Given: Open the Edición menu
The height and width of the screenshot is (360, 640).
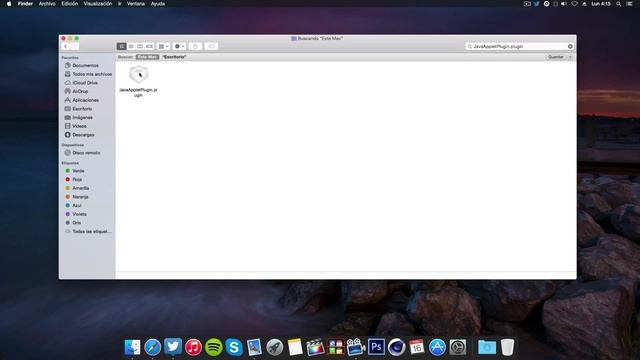Looking at the screenshot, I should (x=69, y=4).
